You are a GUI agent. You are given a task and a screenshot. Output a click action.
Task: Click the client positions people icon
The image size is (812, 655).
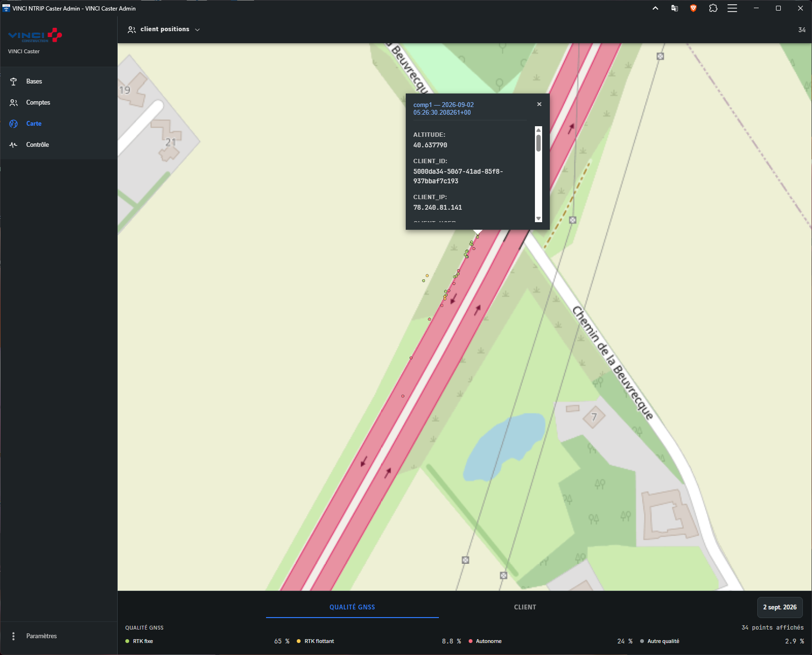pyautogui.click(x=132, y=30)
